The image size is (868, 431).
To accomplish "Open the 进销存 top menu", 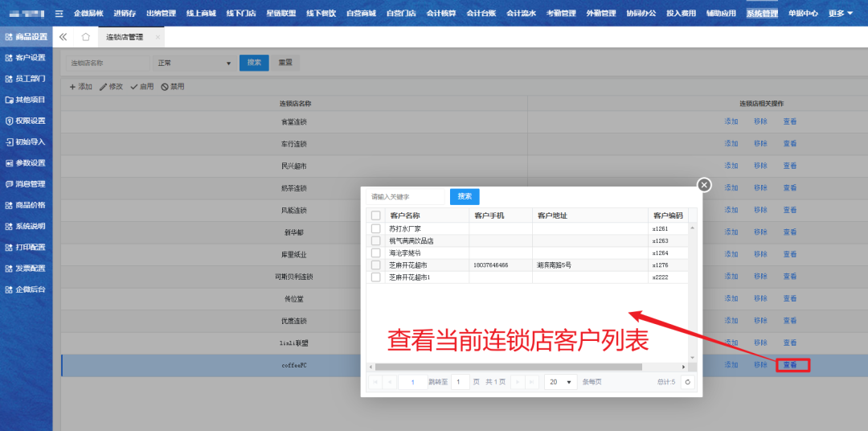I will click(x=125, y=14).
